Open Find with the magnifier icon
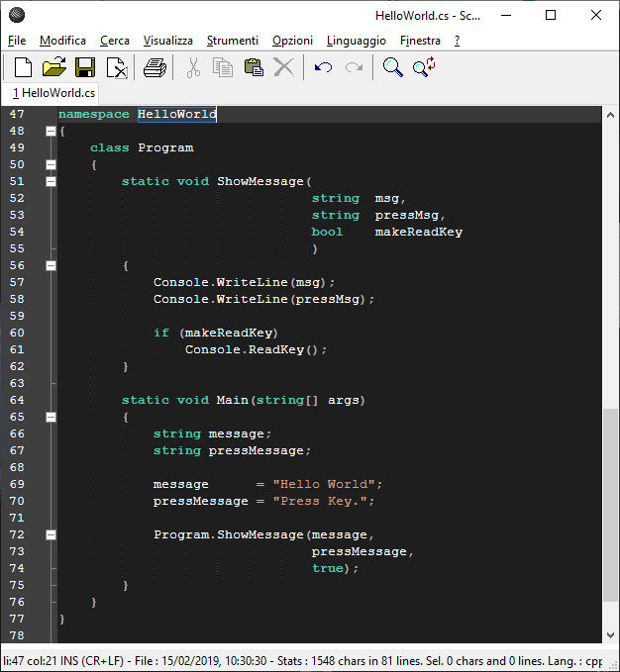 pos(393,67)
